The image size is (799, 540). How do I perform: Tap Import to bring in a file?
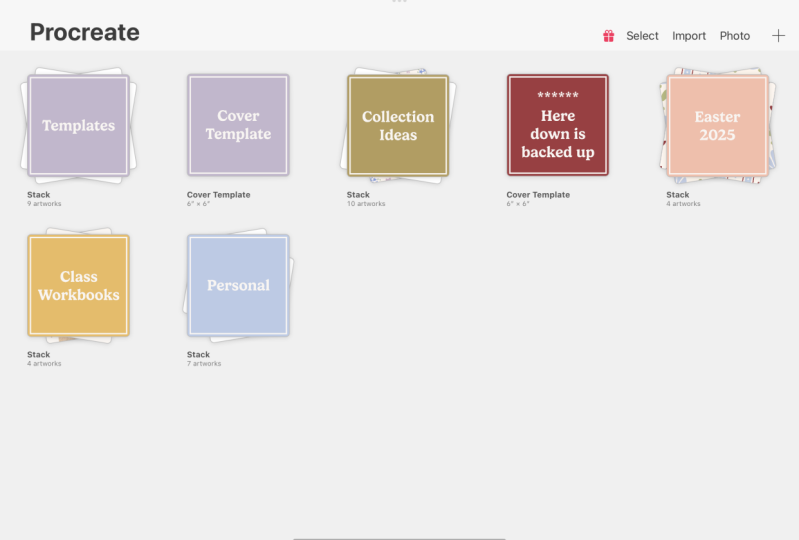(x=689, y=36)
